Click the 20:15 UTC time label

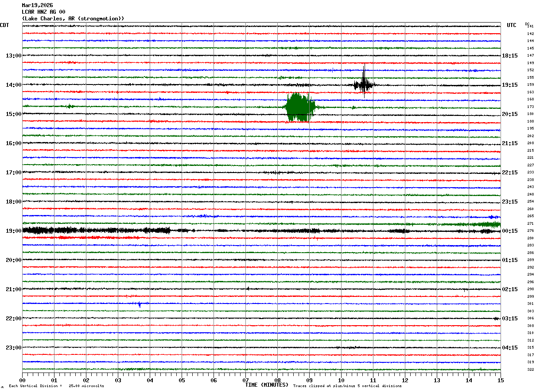510,114
